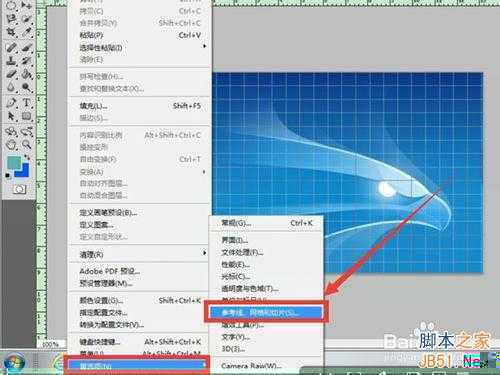Choose 清除(E) in the menu

pos(140,59)
